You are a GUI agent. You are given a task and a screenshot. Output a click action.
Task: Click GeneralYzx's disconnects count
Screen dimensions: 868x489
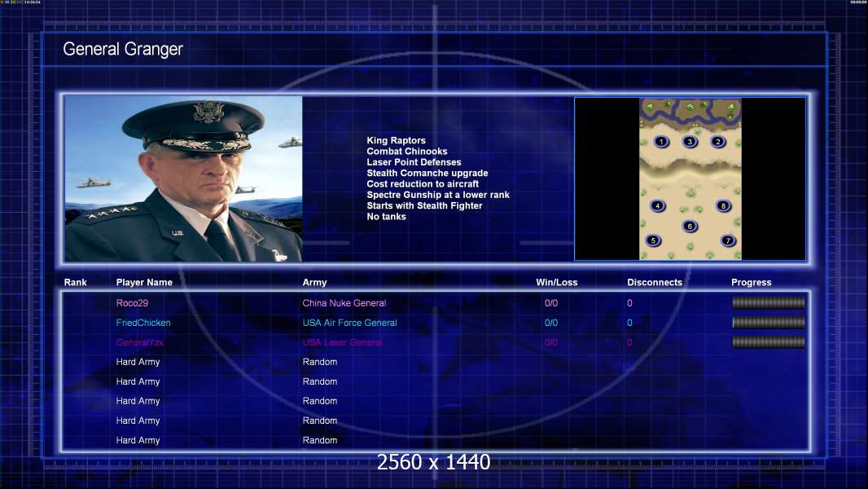coord(629,342)
